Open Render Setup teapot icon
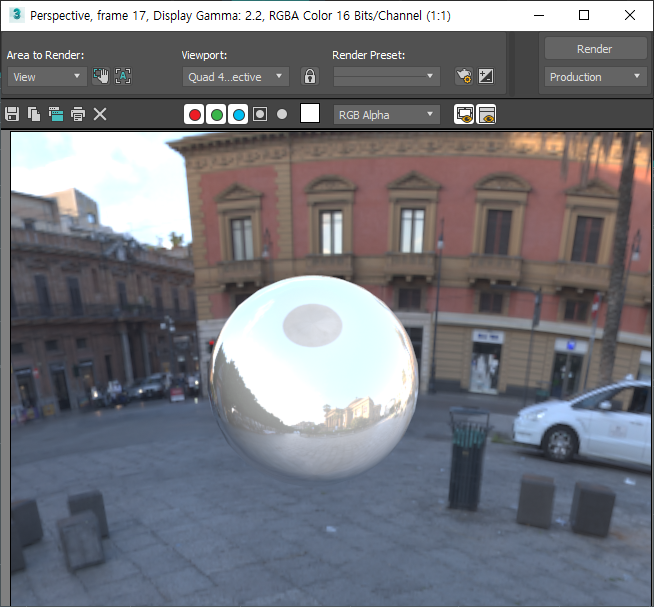The image size is (654, 607). [x=464, y=76]
